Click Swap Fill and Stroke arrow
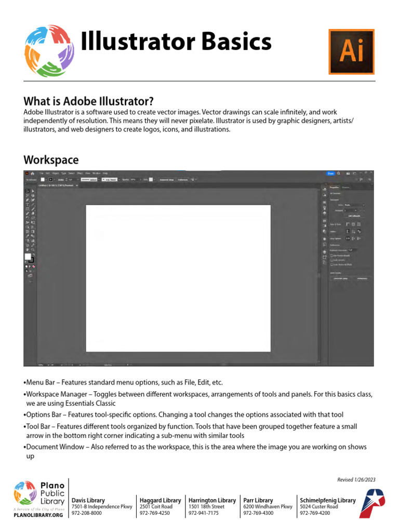399x532 pixels. (34, 255)
